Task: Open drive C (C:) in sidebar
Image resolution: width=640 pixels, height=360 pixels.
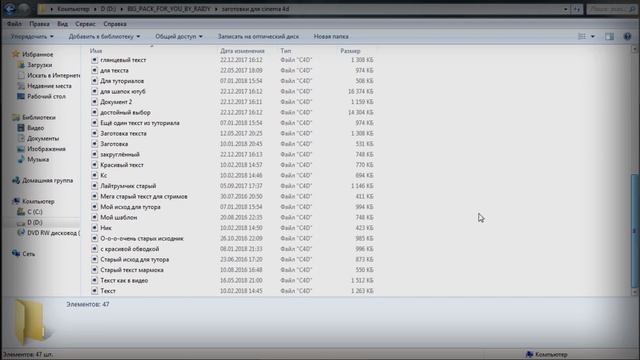Action: tap(30, 212)
